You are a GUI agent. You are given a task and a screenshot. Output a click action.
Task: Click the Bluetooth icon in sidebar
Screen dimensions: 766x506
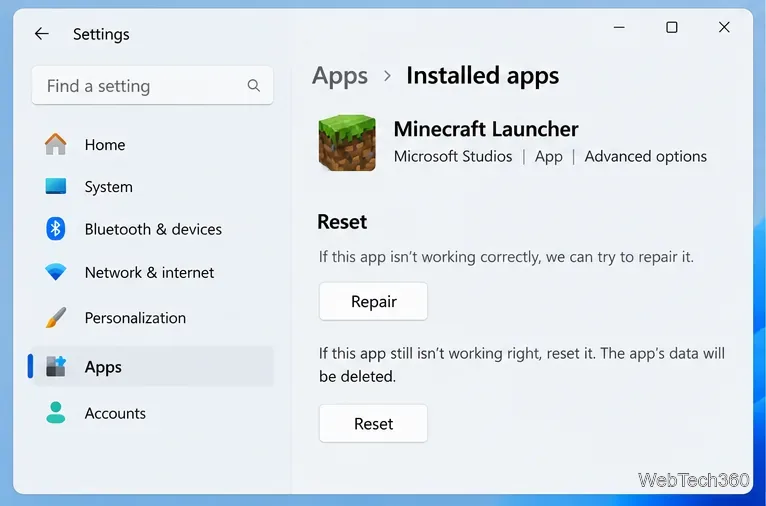(56, 229)
